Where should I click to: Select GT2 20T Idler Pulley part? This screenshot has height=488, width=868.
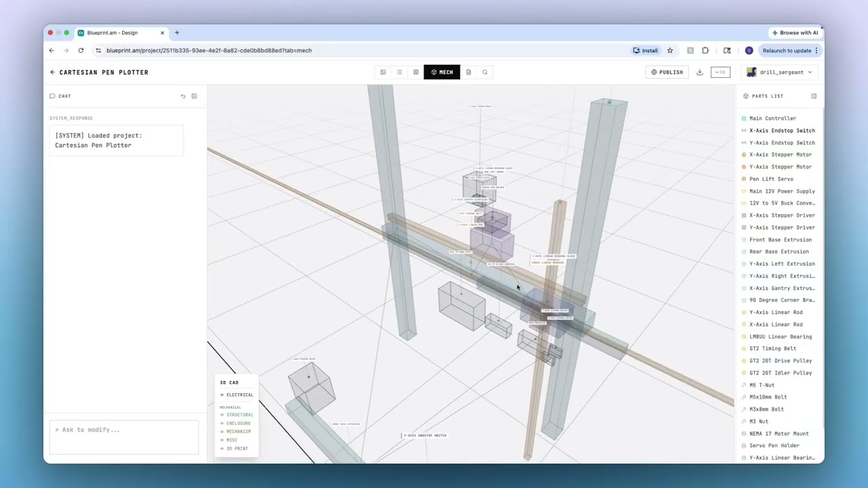(780, 373)
